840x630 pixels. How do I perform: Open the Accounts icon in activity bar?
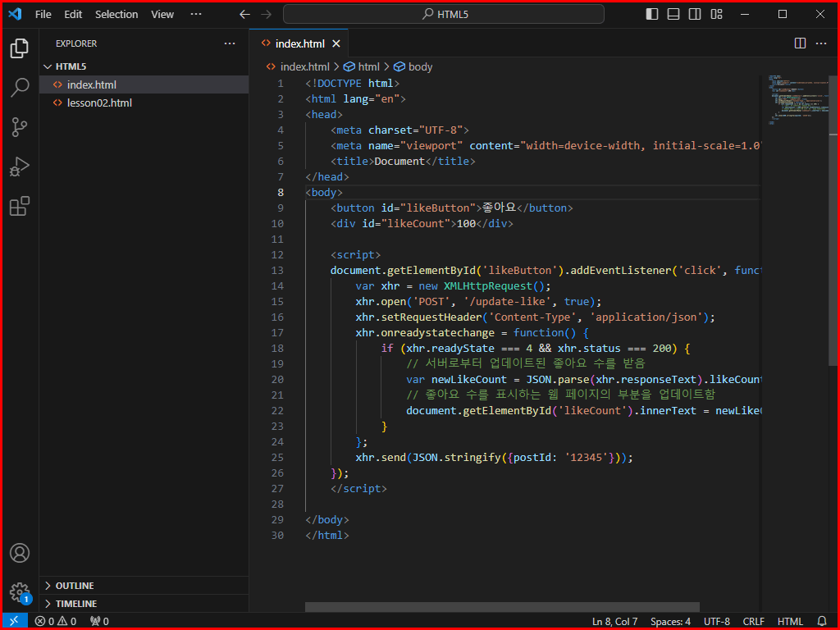(20, 553)
